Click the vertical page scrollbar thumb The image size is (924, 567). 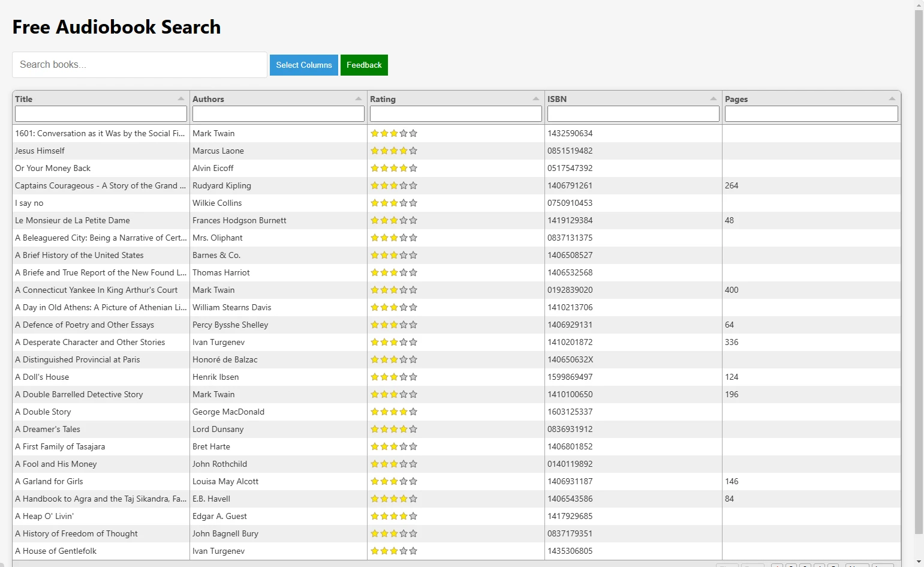(919, 270)
